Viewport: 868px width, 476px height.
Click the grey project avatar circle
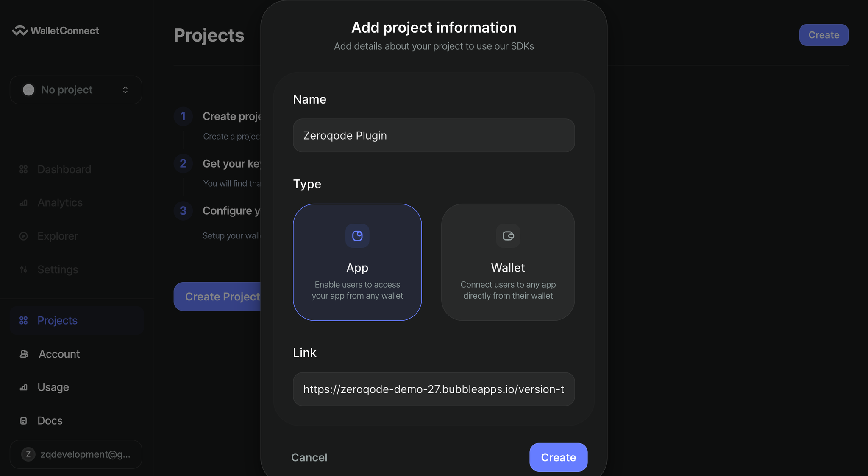coord(29,90)
